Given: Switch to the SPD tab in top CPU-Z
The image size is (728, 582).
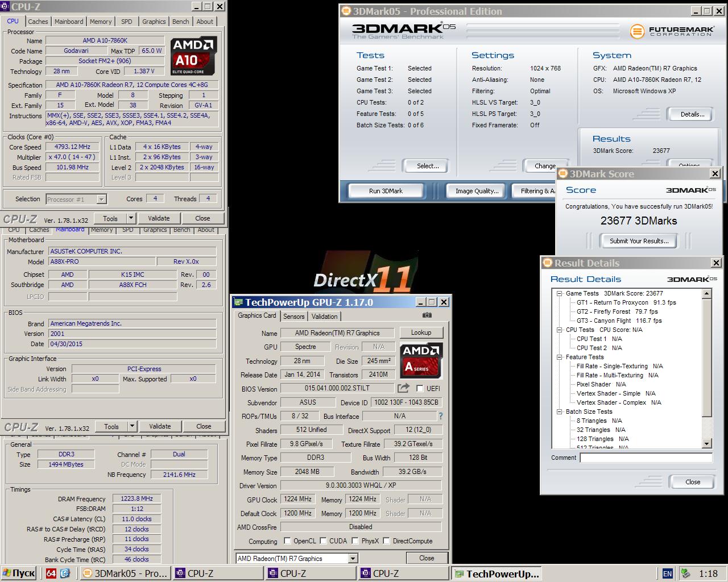Looking at the screenshot, I should [127, 22].
